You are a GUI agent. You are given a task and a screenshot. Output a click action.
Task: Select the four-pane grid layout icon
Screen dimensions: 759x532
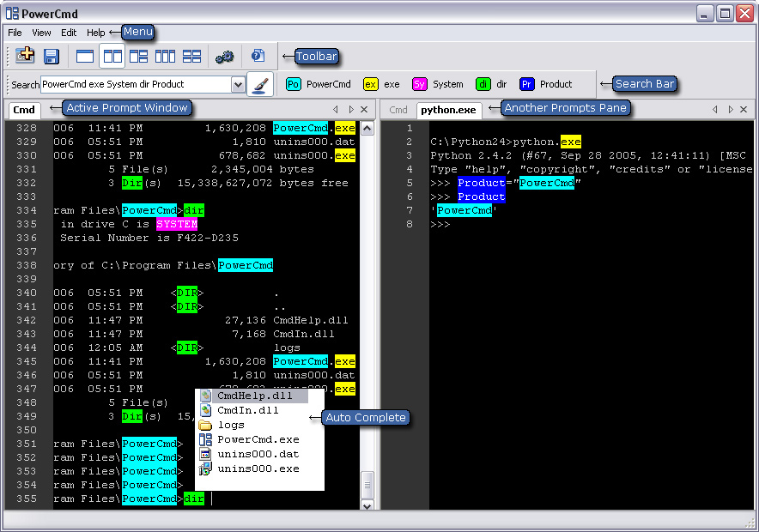tap(191, 56)
